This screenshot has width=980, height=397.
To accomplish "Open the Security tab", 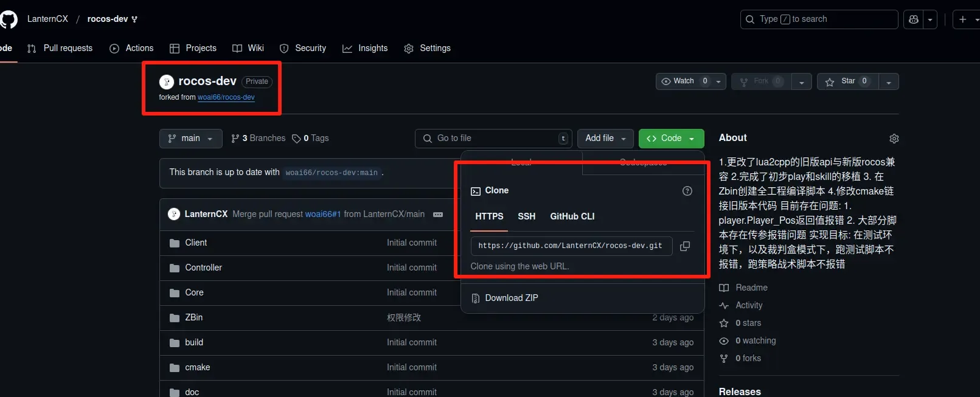I will coord(303,48).
